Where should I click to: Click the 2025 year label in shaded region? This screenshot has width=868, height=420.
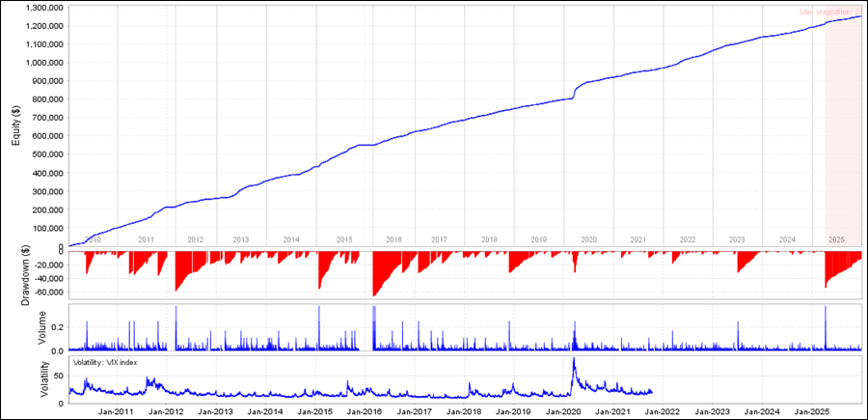836,239
